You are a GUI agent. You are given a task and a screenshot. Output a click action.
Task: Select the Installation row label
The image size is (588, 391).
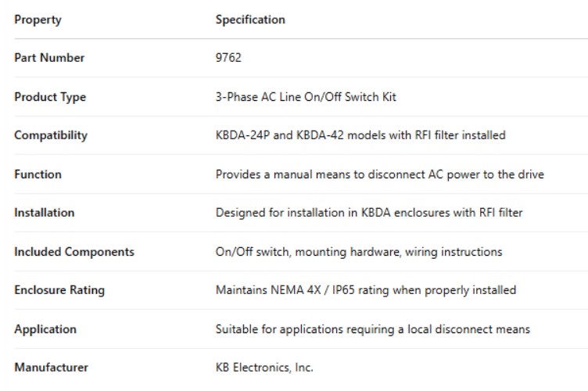click(45, 213)
